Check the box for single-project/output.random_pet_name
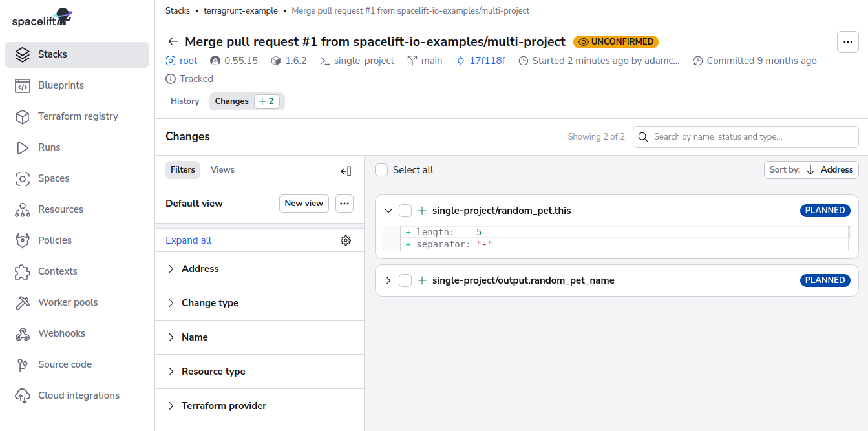This screenshot has height=431, width=868. point(405,280)
